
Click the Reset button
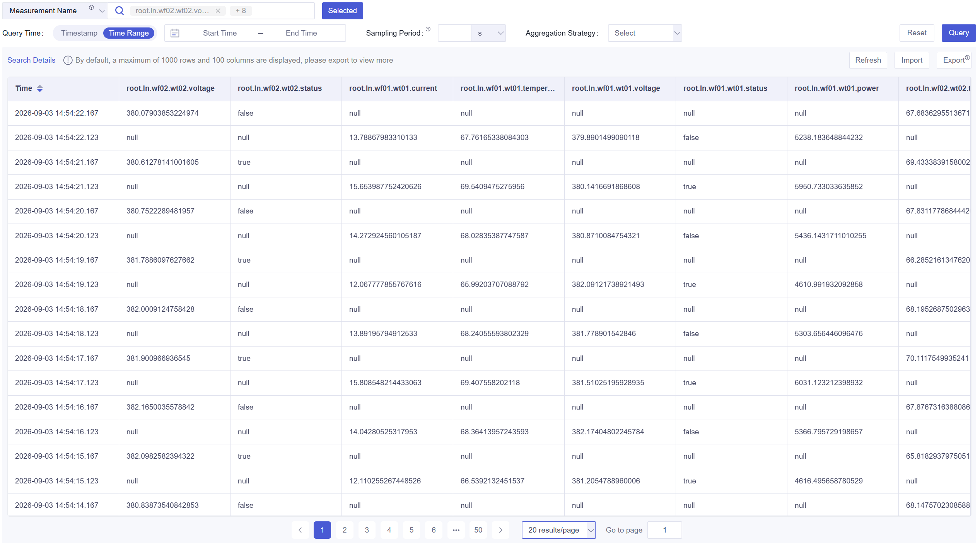(917, 33)
